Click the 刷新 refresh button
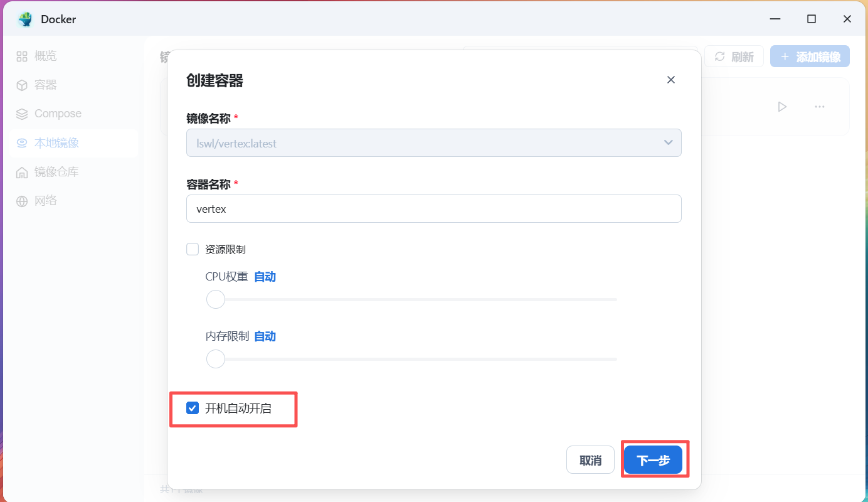This screenshot has width=868, height=502. pyautogui.click(x=734, y=57)
